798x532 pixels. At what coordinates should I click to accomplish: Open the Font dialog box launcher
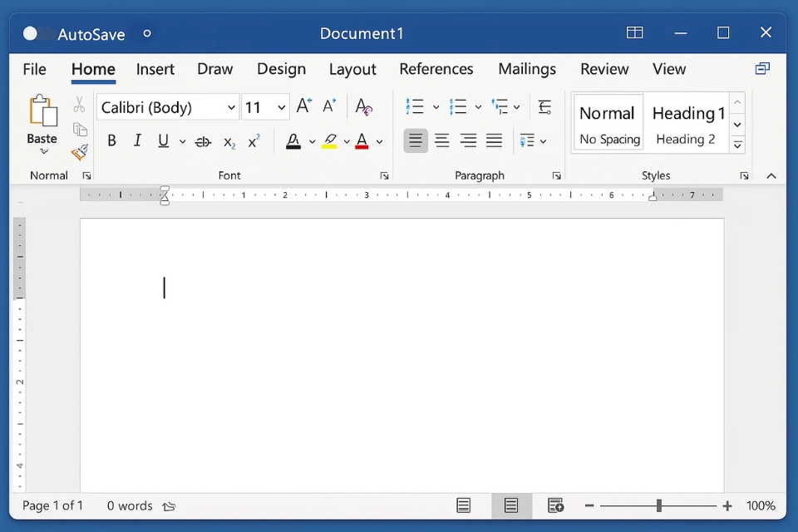(383, 175)
